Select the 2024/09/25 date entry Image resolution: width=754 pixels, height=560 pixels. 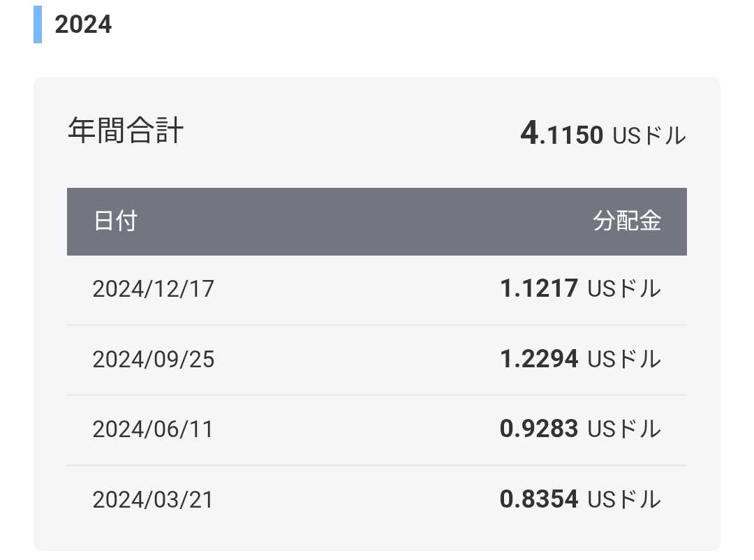(x=153, y=360)
